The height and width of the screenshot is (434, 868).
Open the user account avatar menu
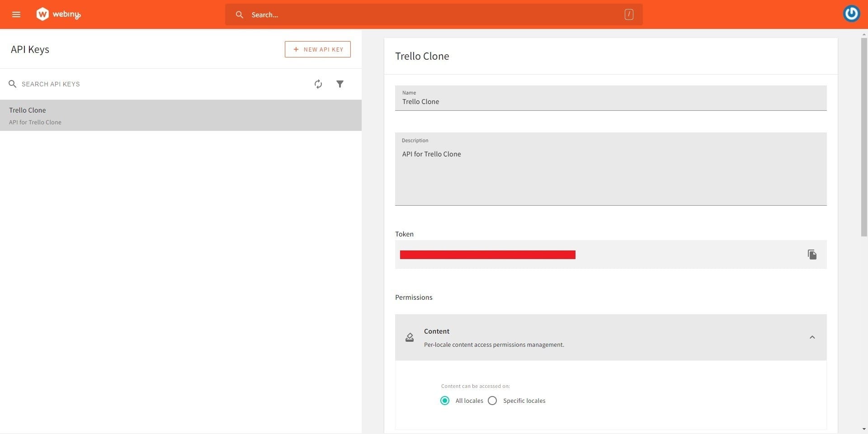pyautogui.click(x=851, y=13)
